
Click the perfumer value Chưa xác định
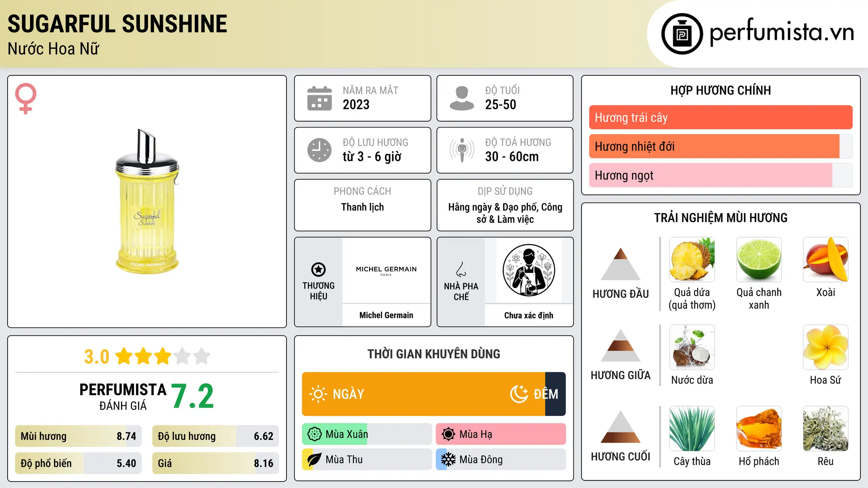click(x=529, y=316)
